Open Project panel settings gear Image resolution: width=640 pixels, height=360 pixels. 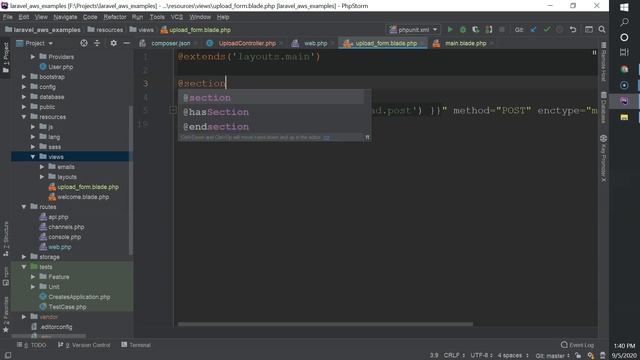pyautogui.click(x=113, y=43)
